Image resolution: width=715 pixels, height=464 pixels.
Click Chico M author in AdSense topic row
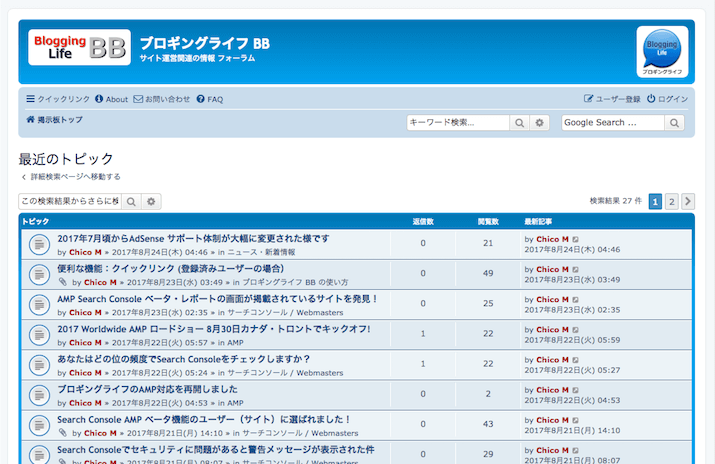pyautogui.click(x=85, y=252)
